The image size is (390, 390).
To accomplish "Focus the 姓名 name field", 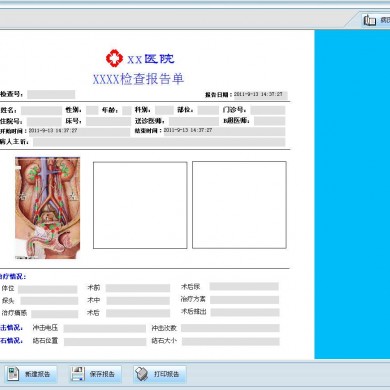I will tap(42, 110).
